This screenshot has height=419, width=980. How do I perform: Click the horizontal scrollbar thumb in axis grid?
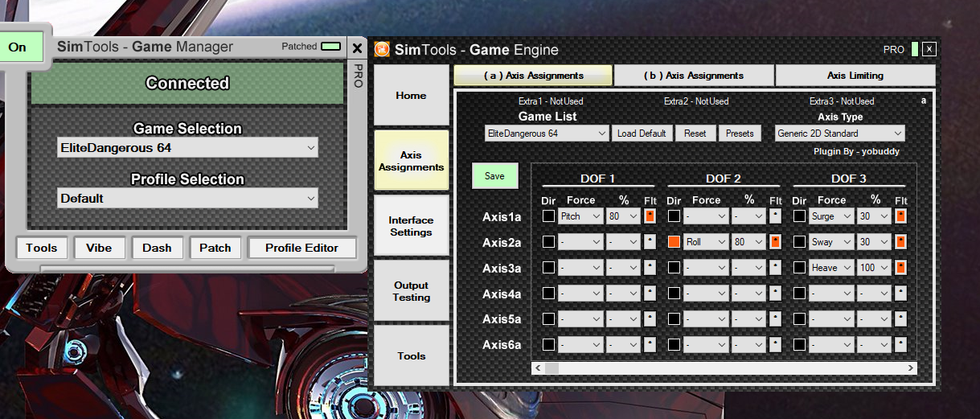click(x=552, y=368)
